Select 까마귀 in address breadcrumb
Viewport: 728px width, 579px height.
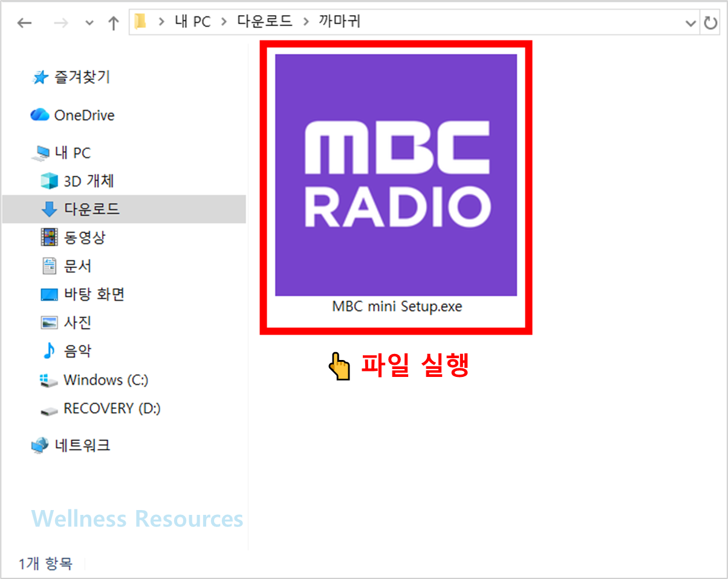340,22
